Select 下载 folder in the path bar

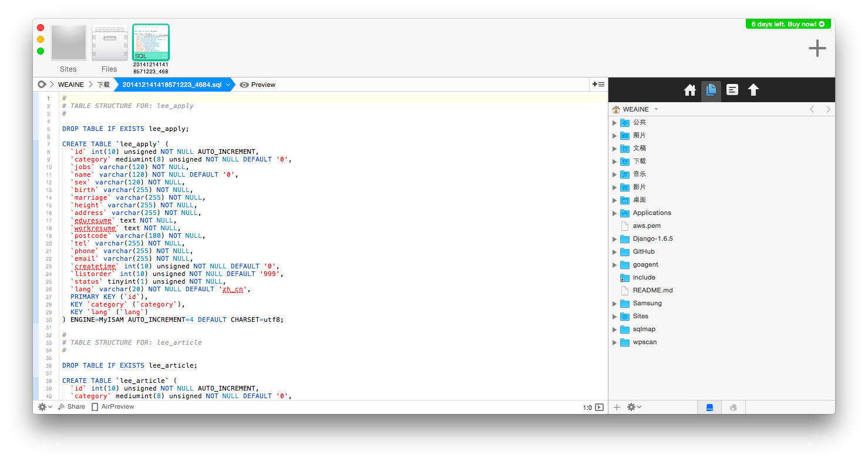[103, 85]
